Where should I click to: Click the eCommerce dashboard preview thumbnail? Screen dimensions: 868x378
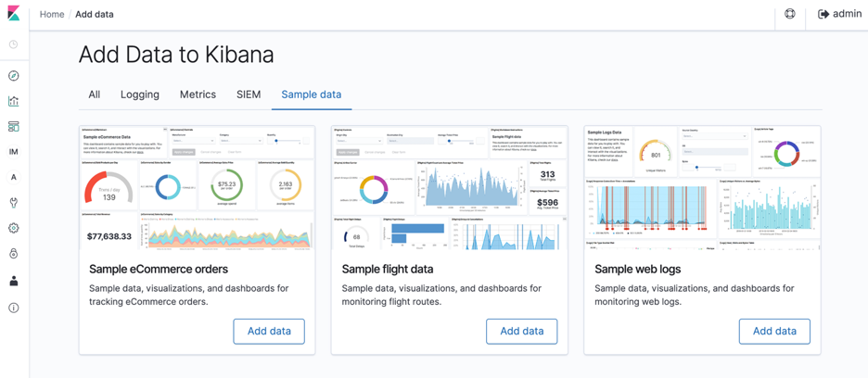pos(198,187)
